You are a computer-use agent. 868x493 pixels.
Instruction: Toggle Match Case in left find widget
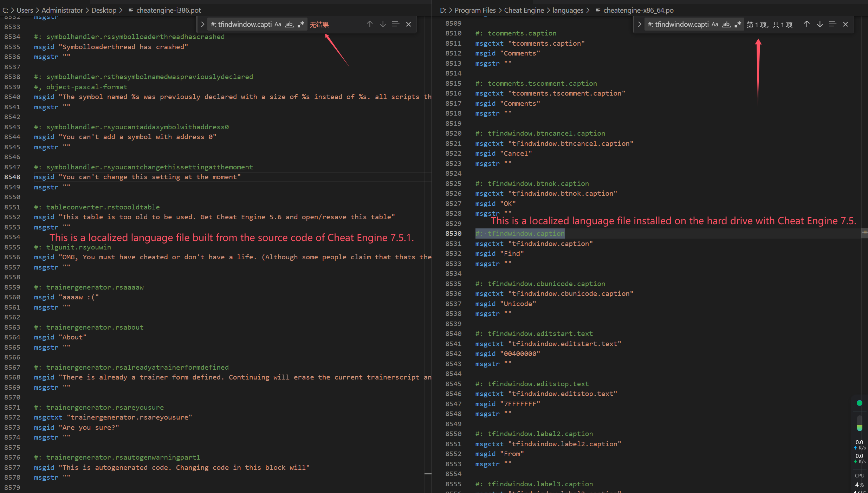pos(278,24)
